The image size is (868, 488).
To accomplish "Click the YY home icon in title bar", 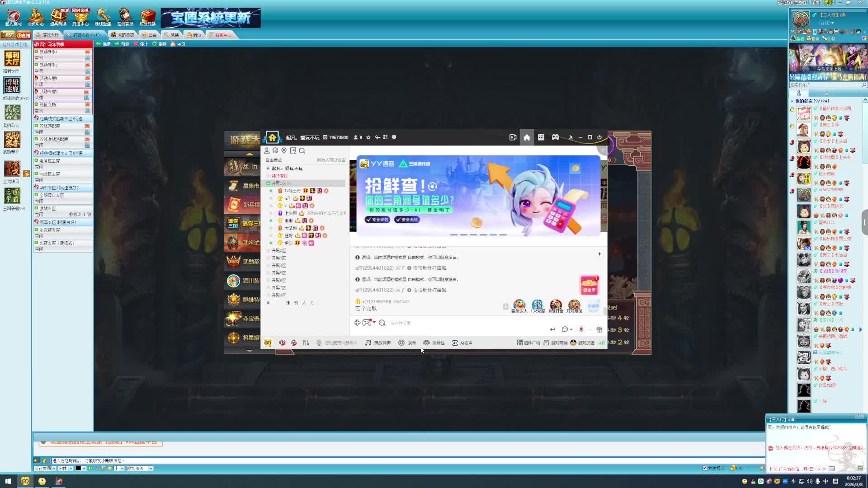I will [527, 137].
